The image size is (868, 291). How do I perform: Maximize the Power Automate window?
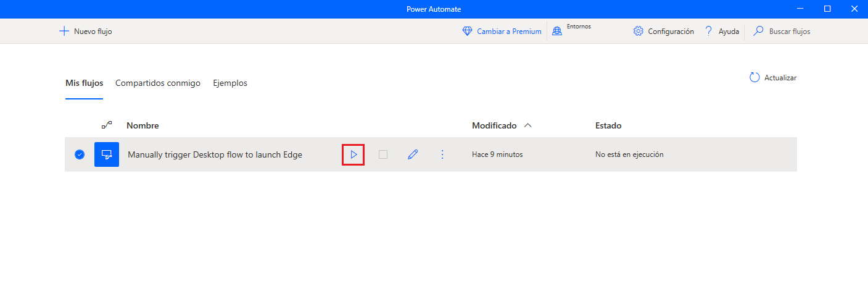827,9
